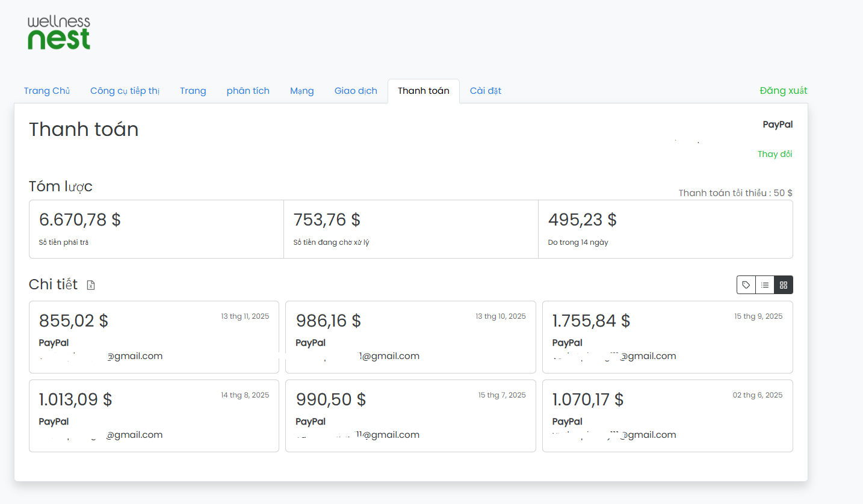Select the grid view icon
863x504 pixels.
[x=784, y=285]
